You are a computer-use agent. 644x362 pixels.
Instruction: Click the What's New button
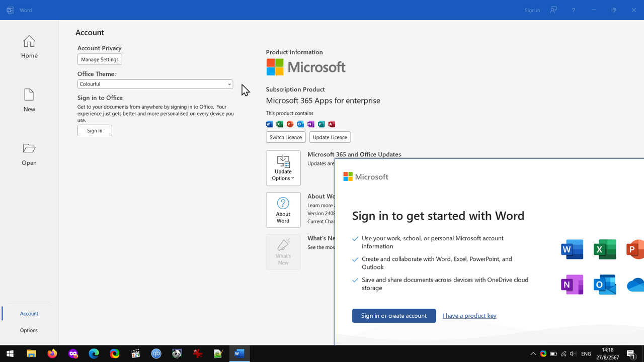coord(283,252)
